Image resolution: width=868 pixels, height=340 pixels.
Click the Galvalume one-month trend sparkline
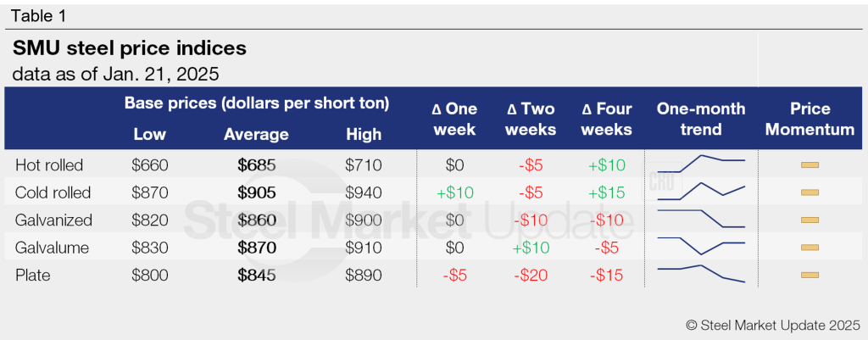tap(701, 246)
